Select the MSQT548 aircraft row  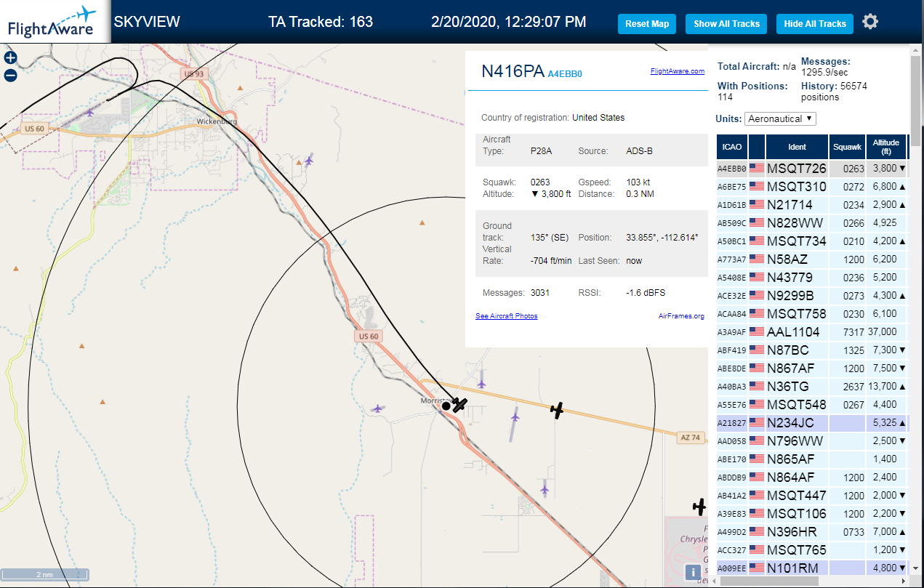click(811, 405)
